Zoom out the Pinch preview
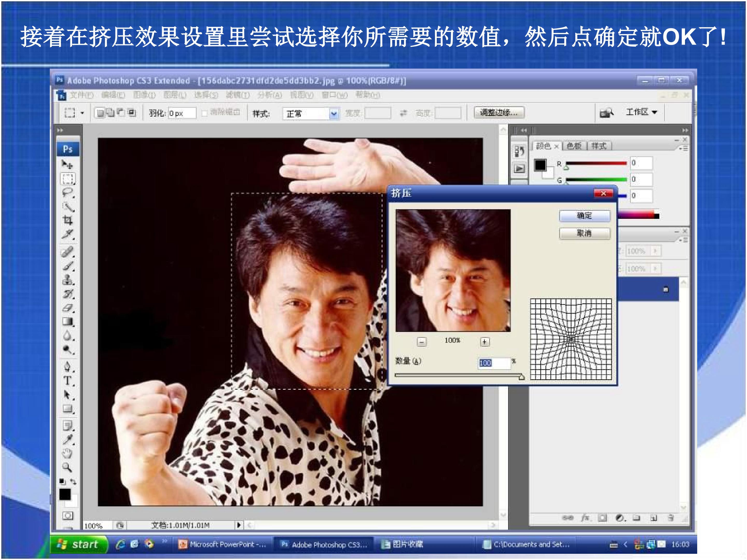 click(421, 342)
